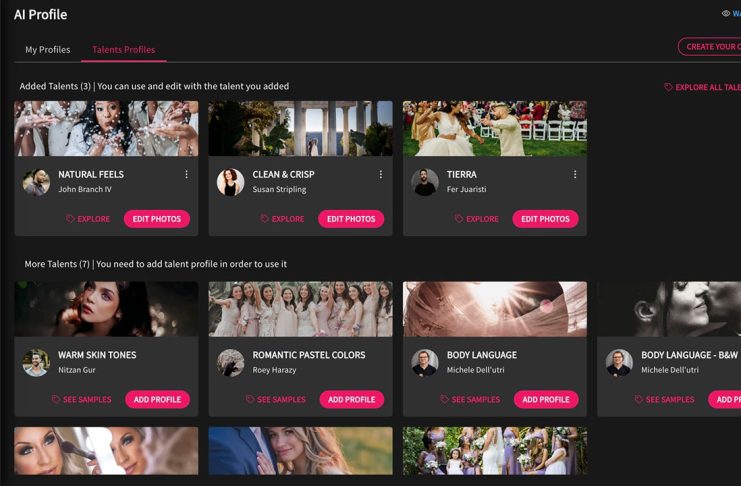Click Susan Stripling avatar
This screenshot has height=486, width=741.
[231, 182]
